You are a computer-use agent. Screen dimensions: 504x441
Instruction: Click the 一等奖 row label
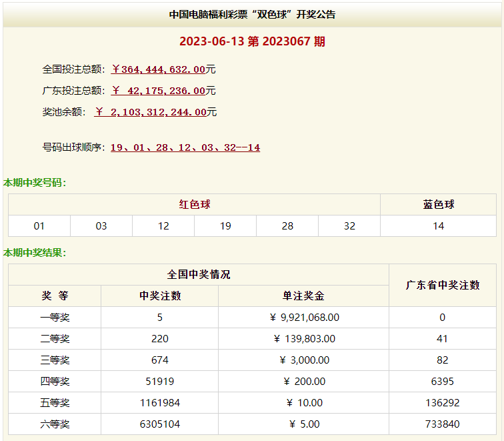(55, 318)
